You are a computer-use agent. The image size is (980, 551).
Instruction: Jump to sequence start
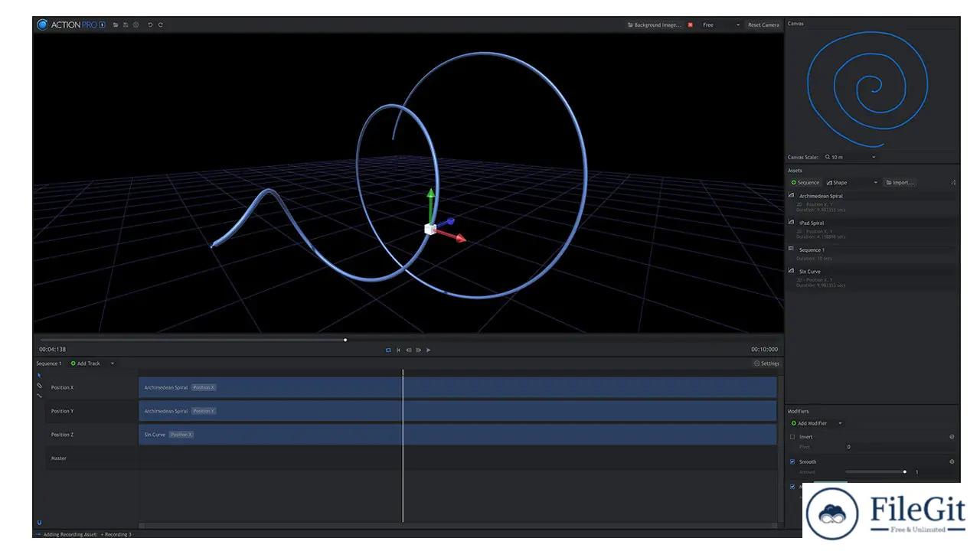tap(398, 350)
